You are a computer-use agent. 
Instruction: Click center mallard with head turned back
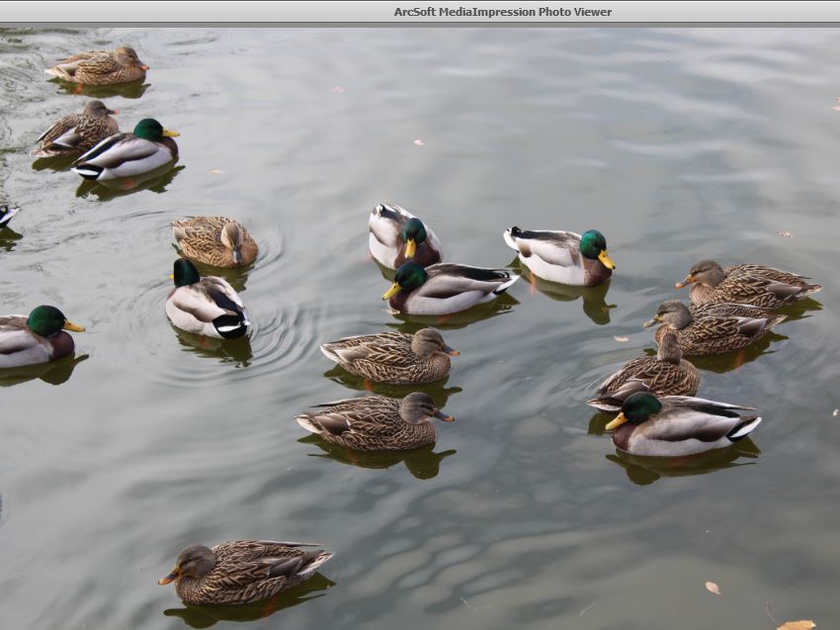pyautogui.click(x=401, y=234)
